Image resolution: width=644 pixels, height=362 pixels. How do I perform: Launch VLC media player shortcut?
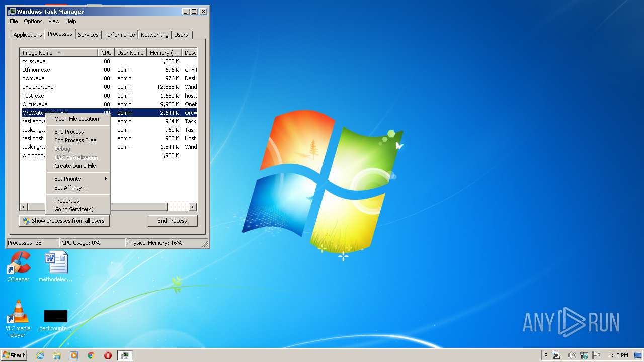[18, 318]
